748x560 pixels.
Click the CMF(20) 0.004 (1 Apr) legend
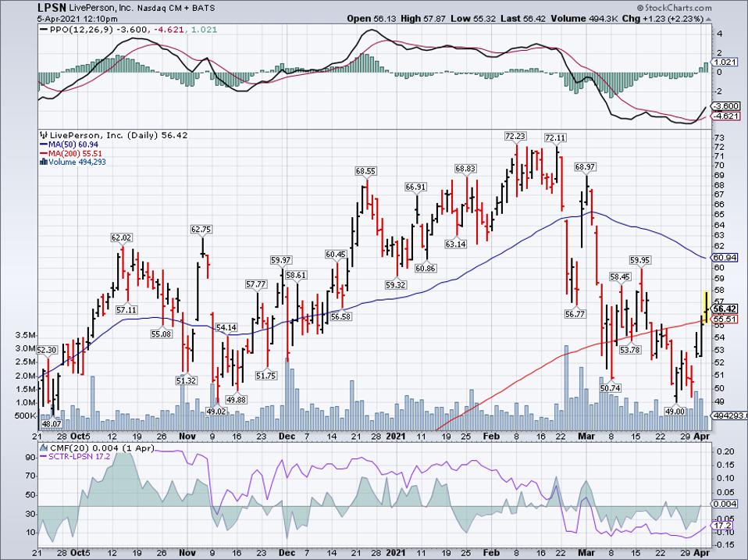(102, 448)
